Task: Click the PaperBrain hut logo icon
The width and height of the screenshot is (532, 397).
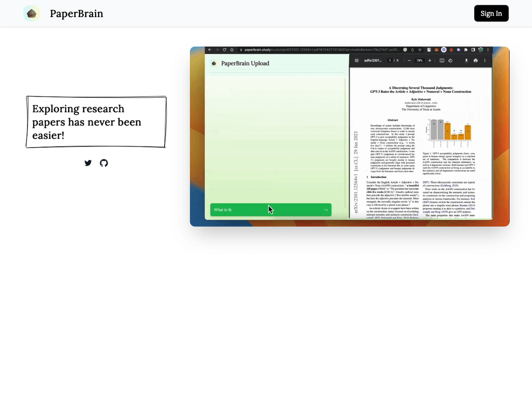Action: pos(32,14)
